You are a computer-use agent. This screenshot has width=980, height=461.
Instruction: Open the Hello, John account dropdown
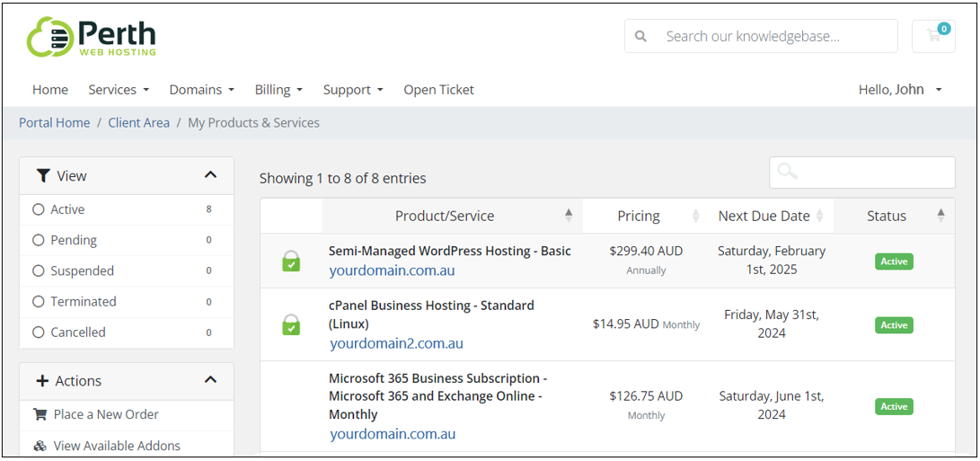point(899,90)
